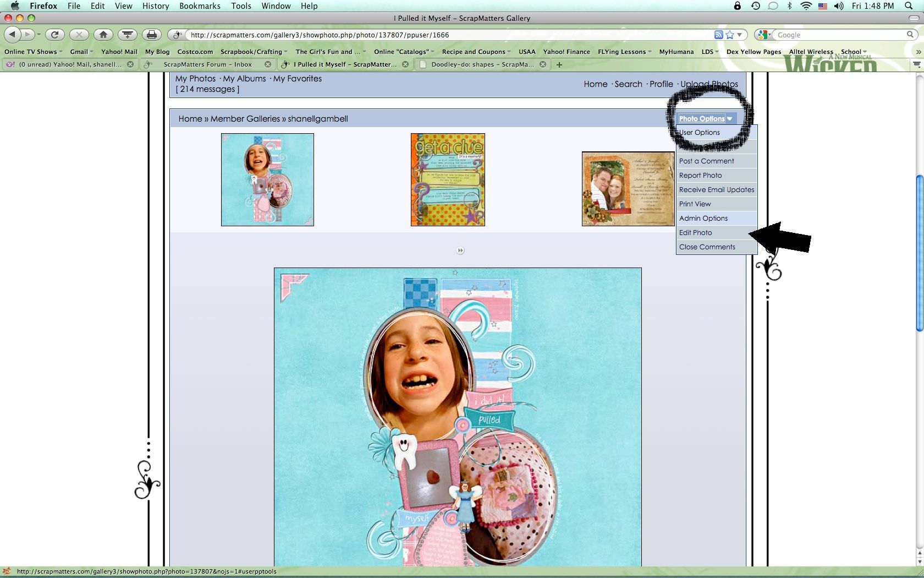Click My Favorites link
Image resolution: width=924 pixels, height=578 pixels.
click(x=298, y=79)
